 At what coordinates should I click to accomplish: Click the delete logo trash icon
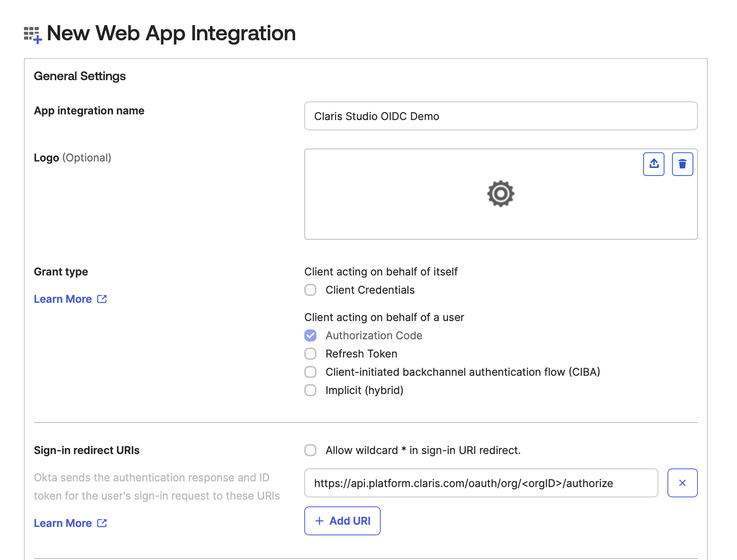682,164
